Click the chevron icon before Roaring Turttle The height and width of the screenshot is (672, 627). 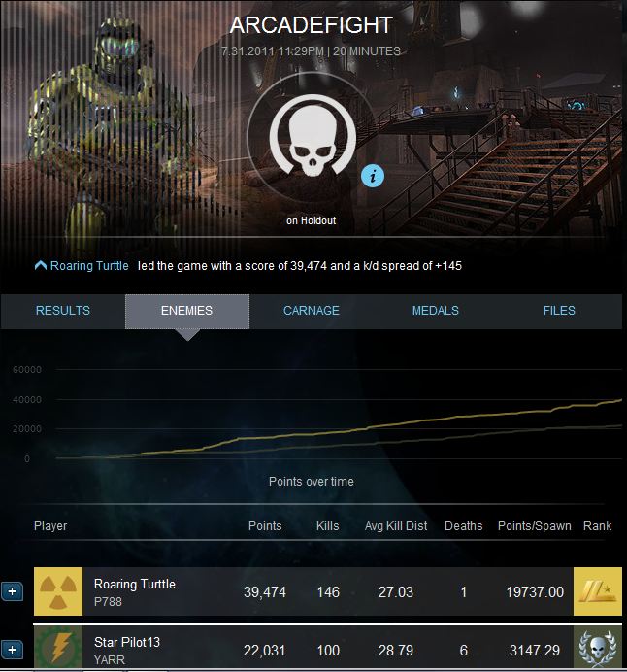coord(41,266)
